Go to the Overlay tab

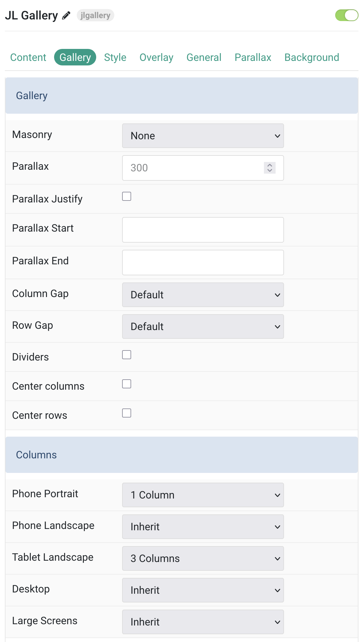pos(156,57)
